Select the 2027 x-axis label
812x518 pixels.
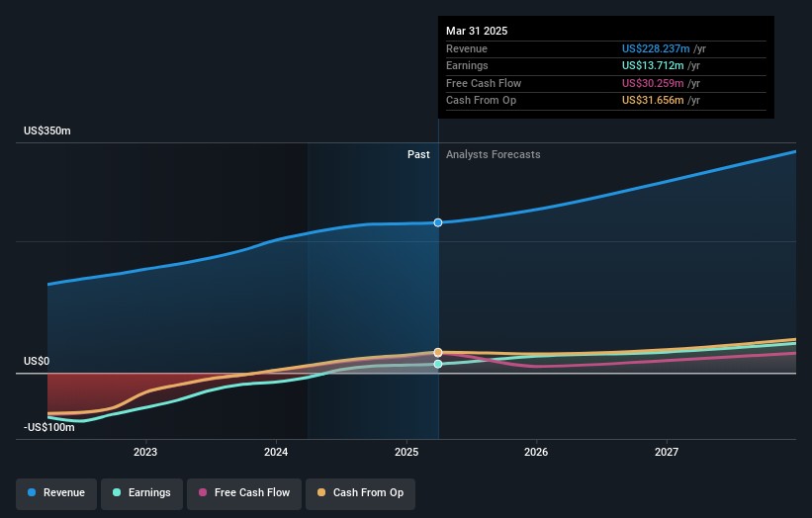[667, 453]
